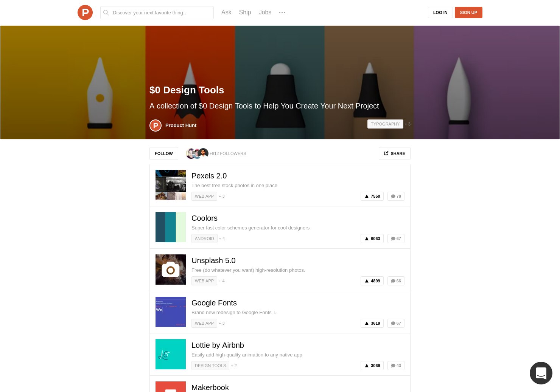Go to the Ask page

[226, 12]
